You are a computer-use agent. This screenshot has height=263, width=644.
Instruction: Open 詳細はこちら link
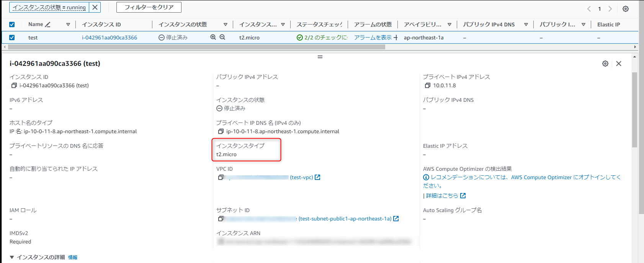tap(442, 196)
